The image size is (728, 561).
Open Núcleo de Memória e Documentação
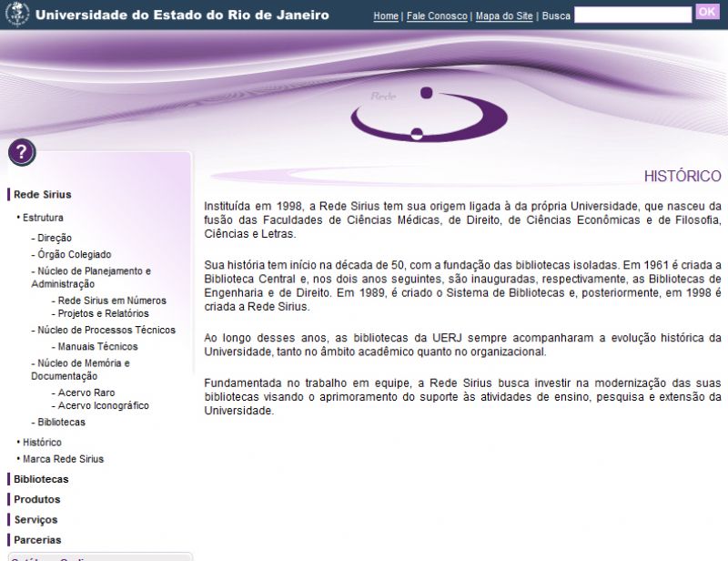[x=80, y=370]
